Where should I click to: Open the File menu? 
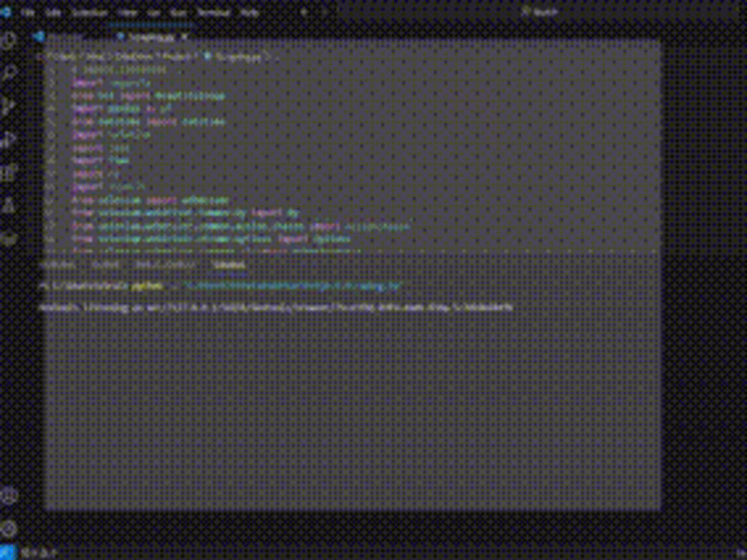(29, 12)
